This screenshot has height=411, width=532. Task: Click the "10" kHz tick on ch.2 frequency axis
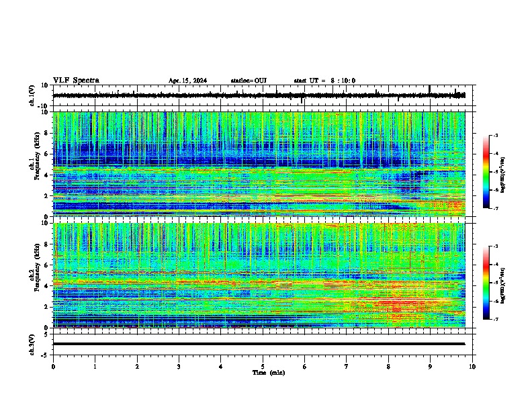click(x=45, y=223)
